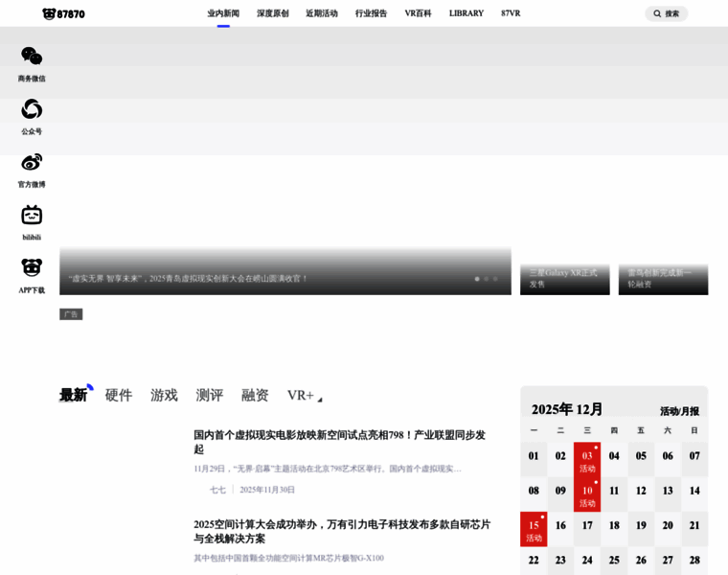Expand the VR+ category dropdown
This screenshot has height=575, width=728.
pyautogui.click(x=319, y=398)
